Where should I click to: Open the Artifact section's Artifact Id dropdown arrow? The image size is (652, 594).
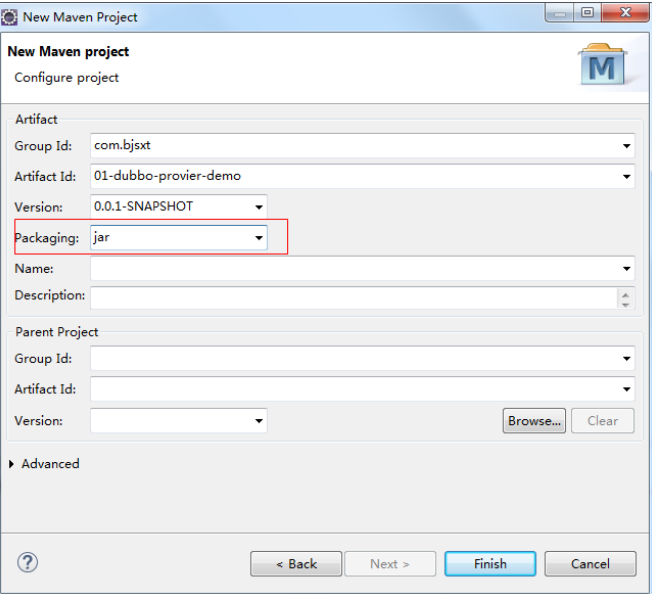click(626, 177)
